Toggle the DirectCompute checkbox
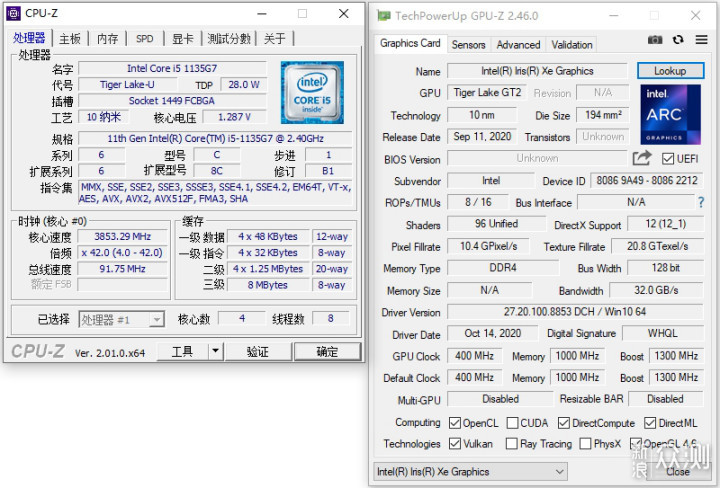Image resolution: width=720 pixels, height=488 pixels. point(564,423)
